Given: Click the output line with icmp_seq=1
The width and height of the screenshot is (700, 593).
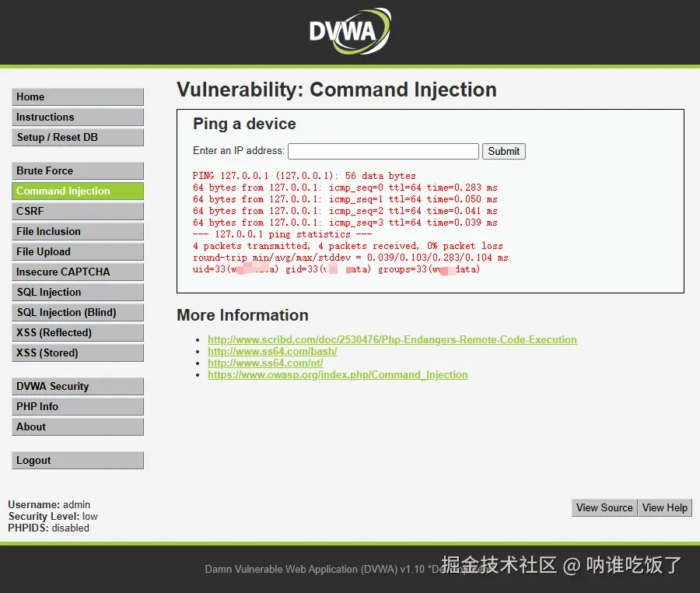Looking at the screenshot, I should (x=345, y=199).
